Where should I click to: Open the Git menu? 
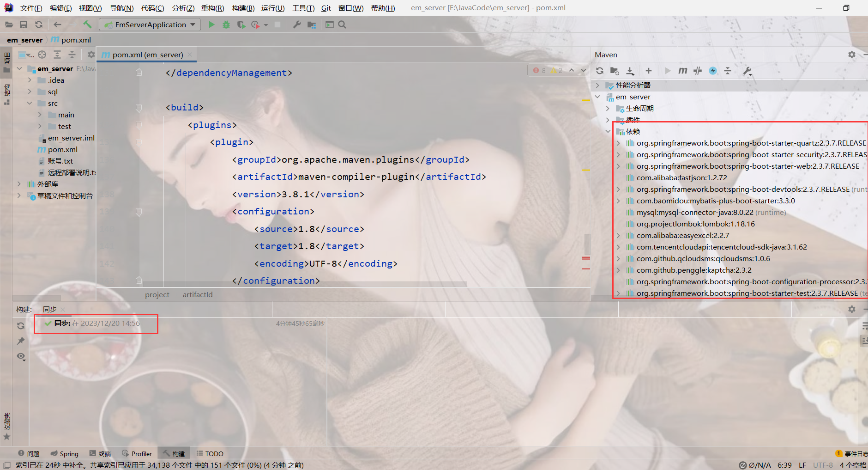pos(326,8)
